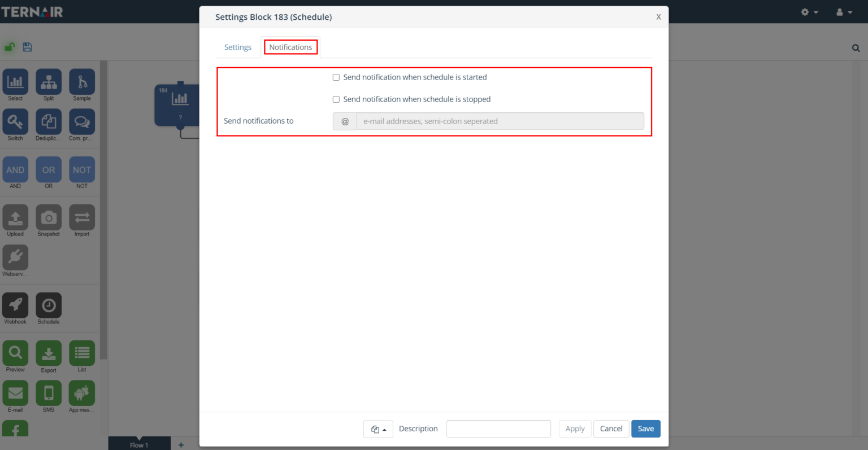Click the 'Send notifications to' label
This screenshot has height=450, width=868.
[x=259, y=121]
